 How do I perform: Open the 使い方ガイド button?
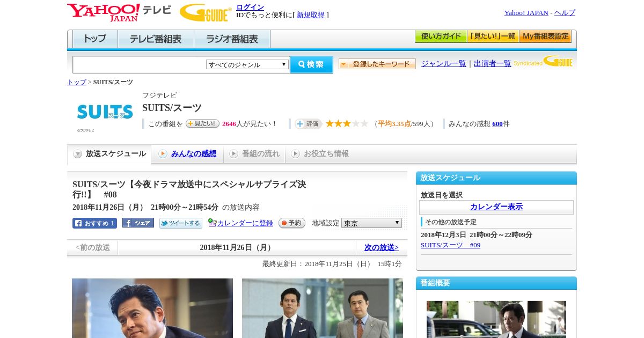[441, 36]
